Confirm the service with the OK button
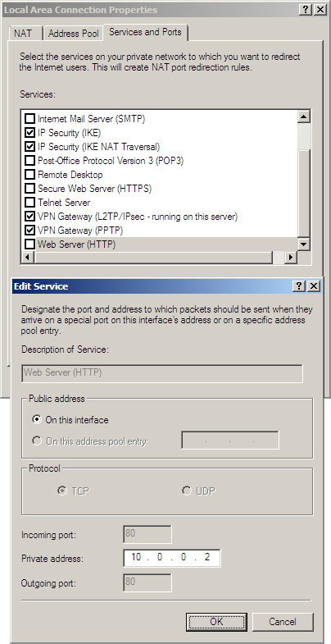The width and height of the screenshot is (331, 644). pyautogui.click(x=216, y=622)
